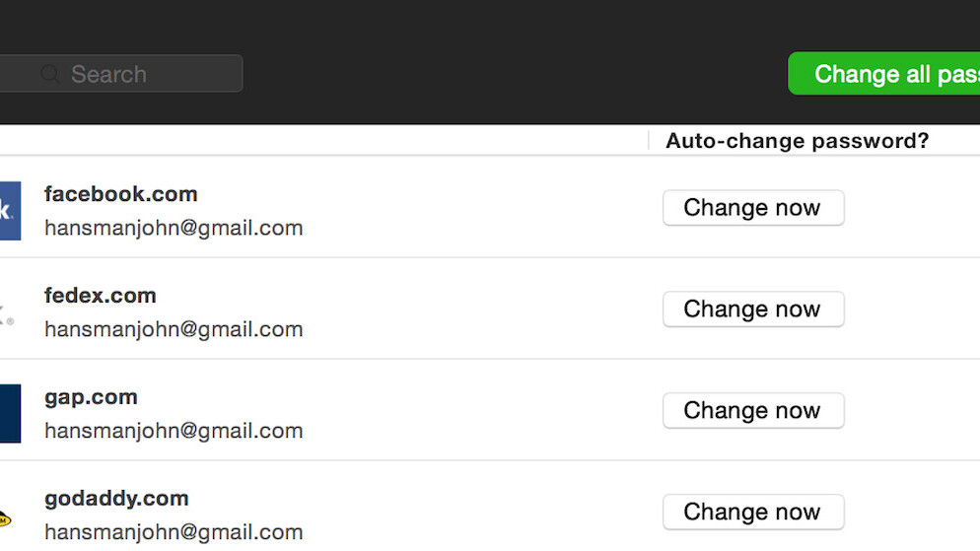Open the godaddy.com entry title
The height and width of the screenshot is (551, 980).
(116, 499)
